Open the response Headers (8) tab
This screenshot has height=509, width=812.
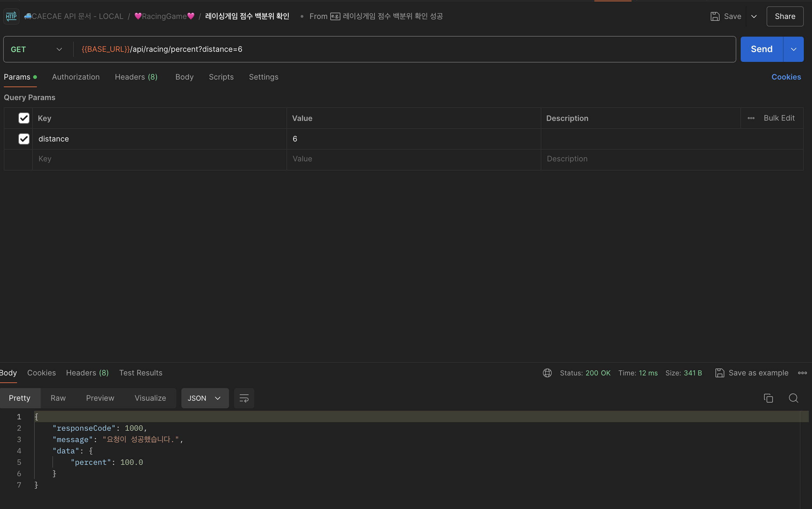click(87, 373)
